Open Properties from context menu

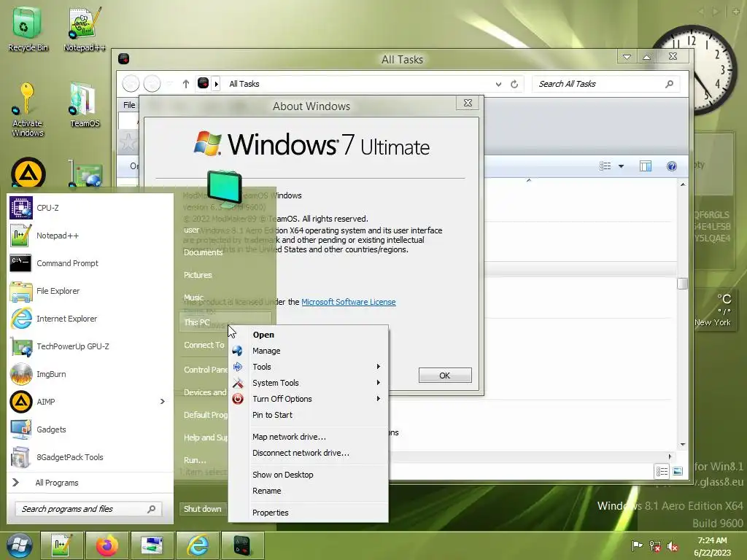[309, 513]
